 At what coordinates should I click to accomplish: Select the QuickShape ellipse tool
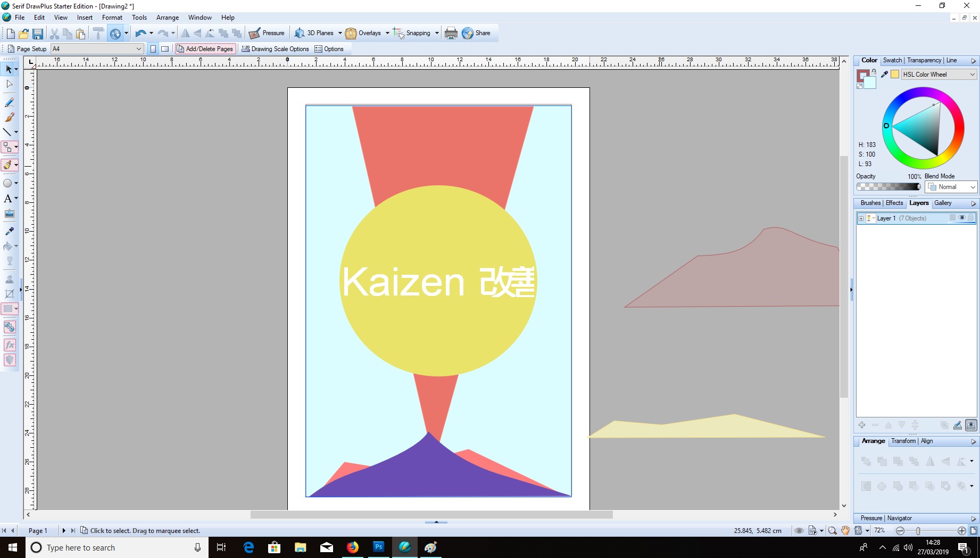click(8, 183)
